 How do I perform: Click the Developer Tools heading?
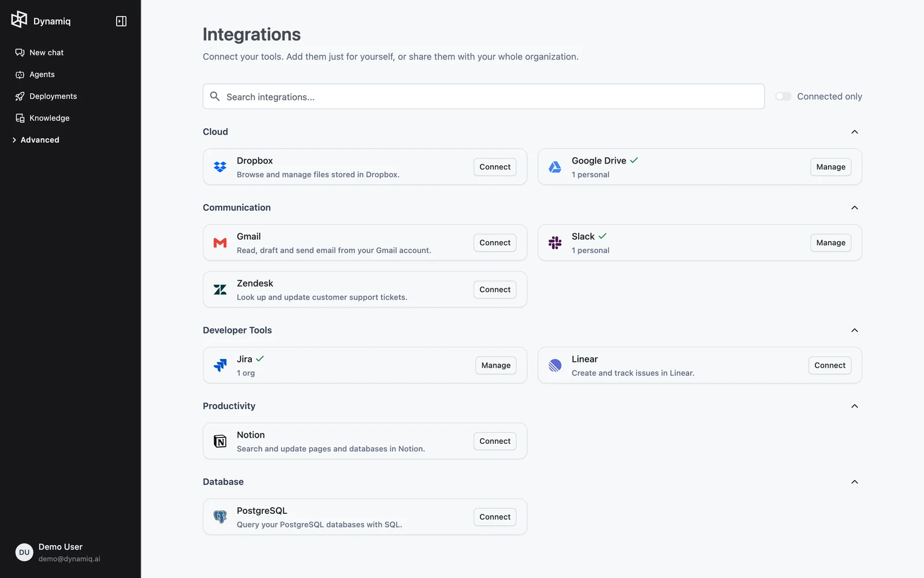coord(237,330)
